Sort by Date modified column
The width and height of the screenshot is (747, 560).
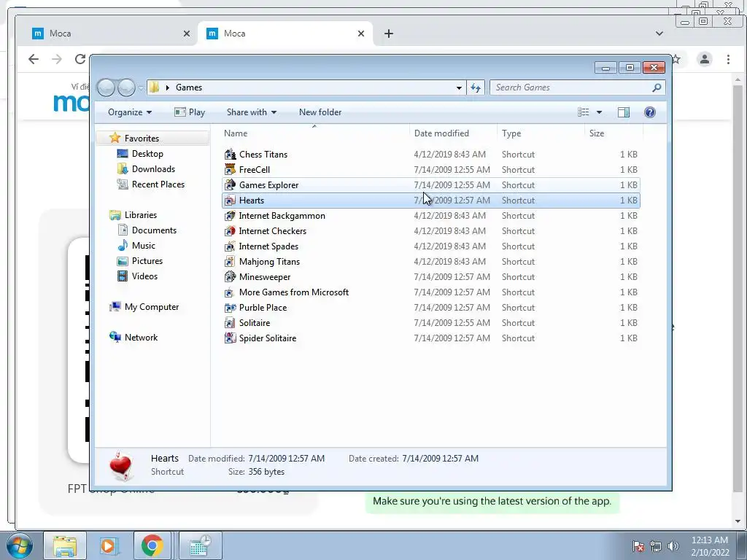453,133
